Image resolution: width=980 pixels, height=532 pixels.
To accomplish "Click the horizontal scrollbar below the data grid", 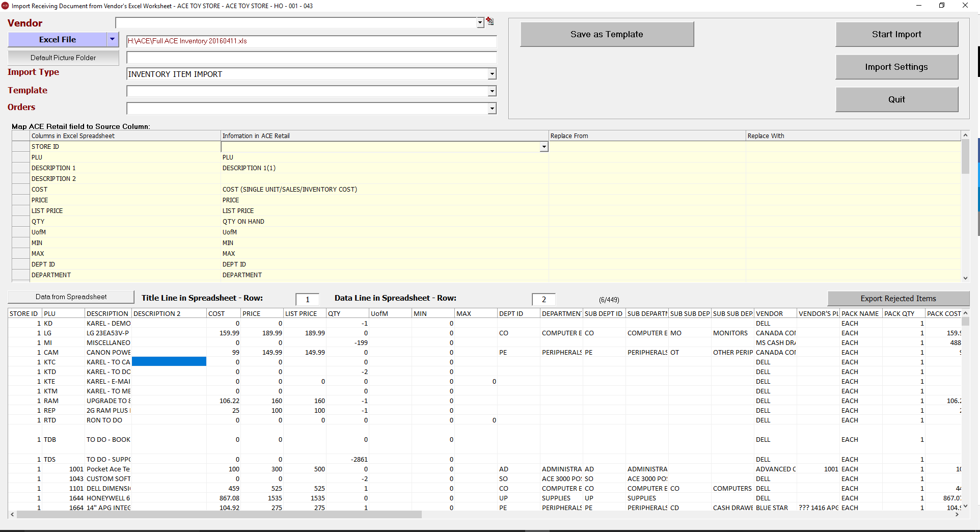I will (x=219, y=515).
